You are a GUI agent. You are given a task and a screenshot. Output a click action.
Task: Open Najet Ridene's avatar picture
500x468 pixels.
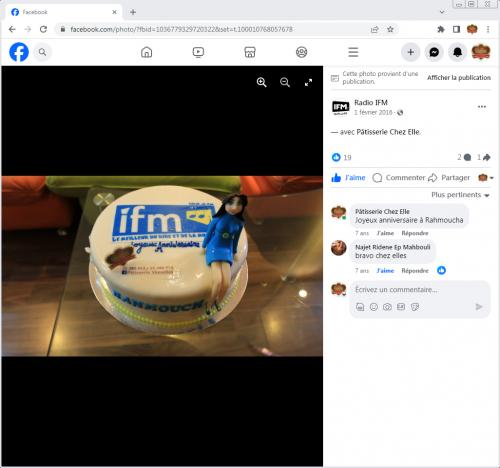[x=339, y=248]
